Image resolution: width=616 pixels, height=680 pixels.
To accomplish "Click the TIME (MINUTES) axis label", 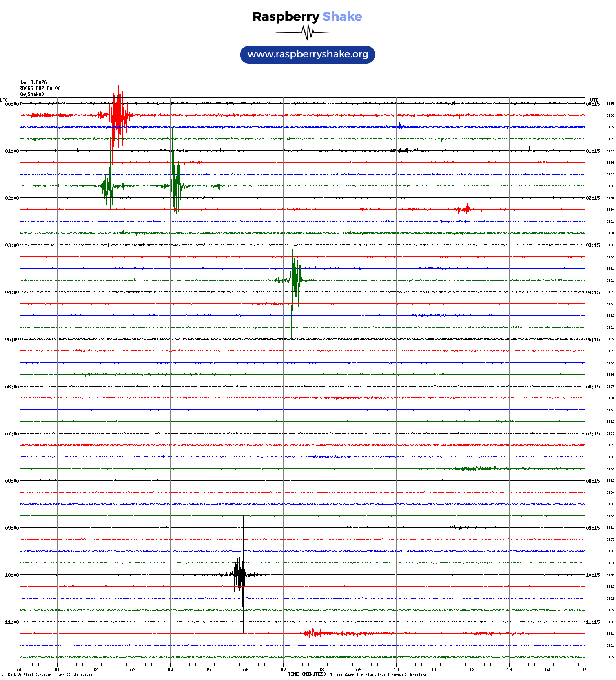I will pyautogui.click(x=306, y=674).
